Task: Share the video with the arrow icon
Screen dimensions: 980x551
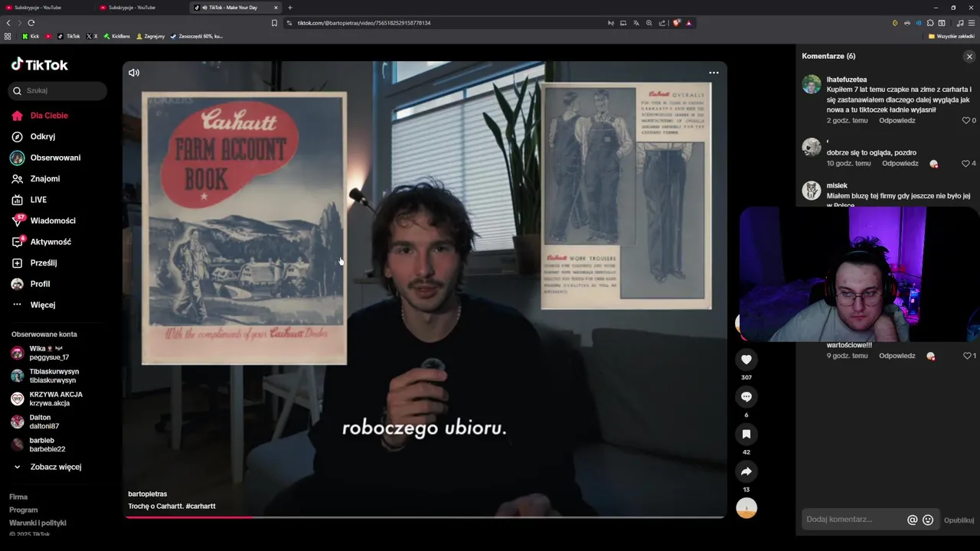Action: [x=746, y=471]
